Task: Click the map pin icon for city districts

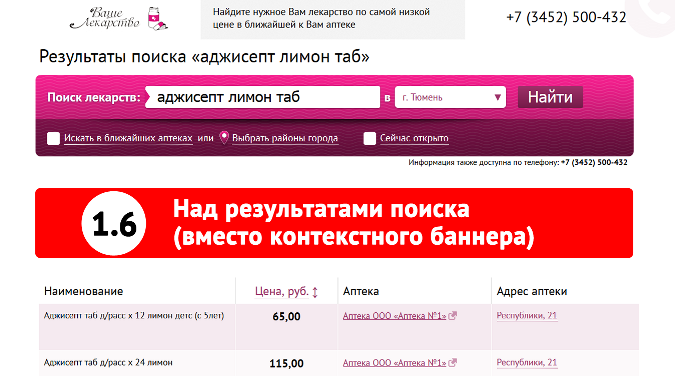Action: (x=224, y=137)
